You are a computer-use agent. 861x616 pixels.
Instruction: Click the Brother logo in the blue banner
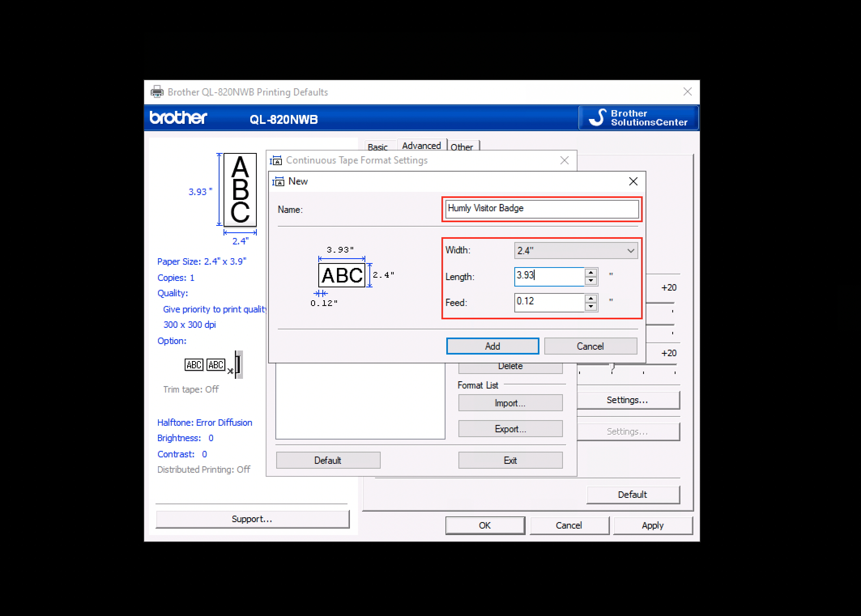[x=178, y=117]
